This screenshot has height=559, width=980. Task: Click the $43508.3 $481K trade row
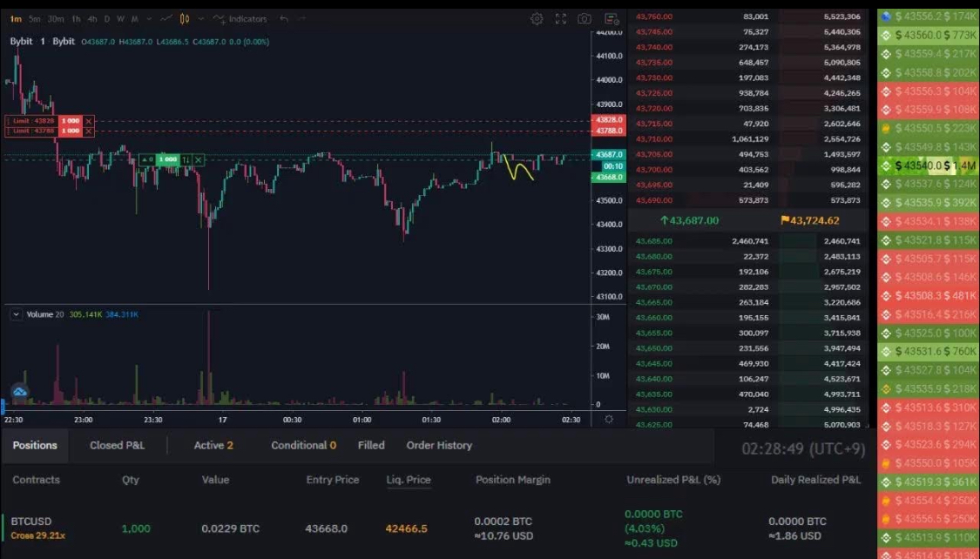928,295
